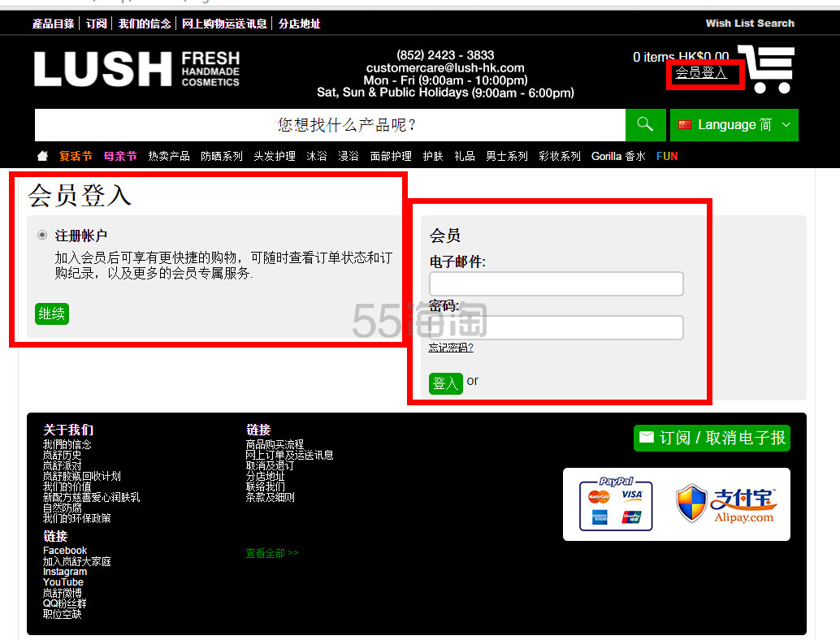This screenshot has width=840, height=640.
Task: Open footer Instagram link
Action: click(x=65, y=572)
